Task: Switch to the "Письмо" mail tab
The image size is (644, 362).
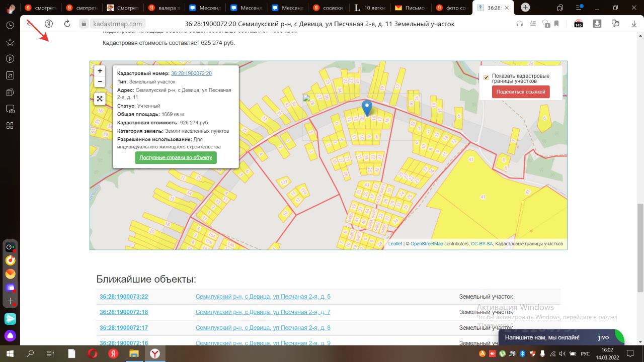Action: click(411, 8)
